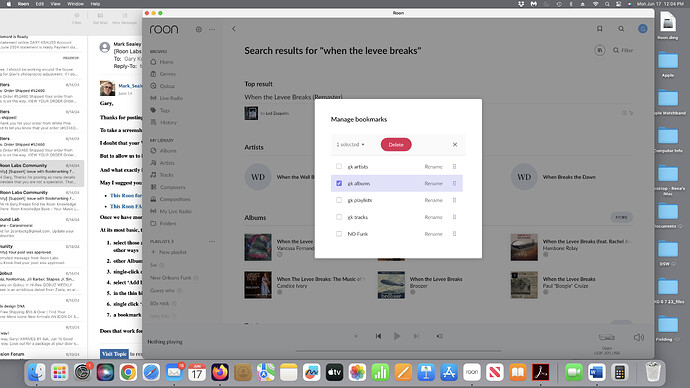Screen dimensions: 690x388
Task: Expand the PLAYLISTS section chevron
Action: (x=172, y=242)
